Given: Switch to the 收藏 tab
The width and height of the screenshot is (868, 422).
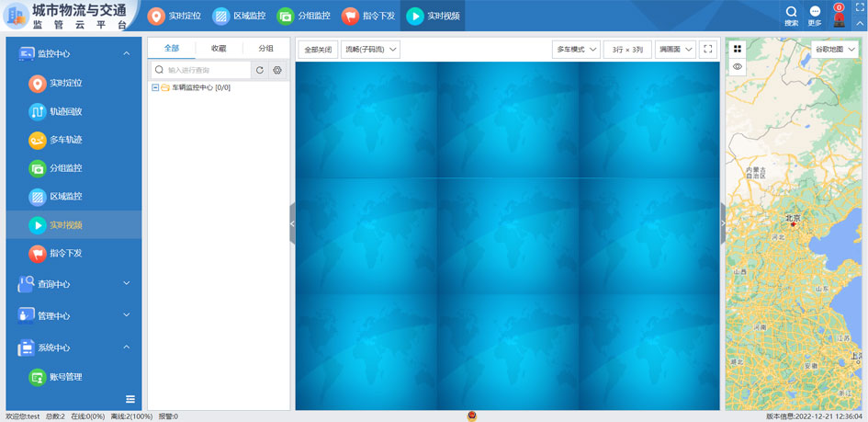Looking at the screenshot, I should 219,49.
